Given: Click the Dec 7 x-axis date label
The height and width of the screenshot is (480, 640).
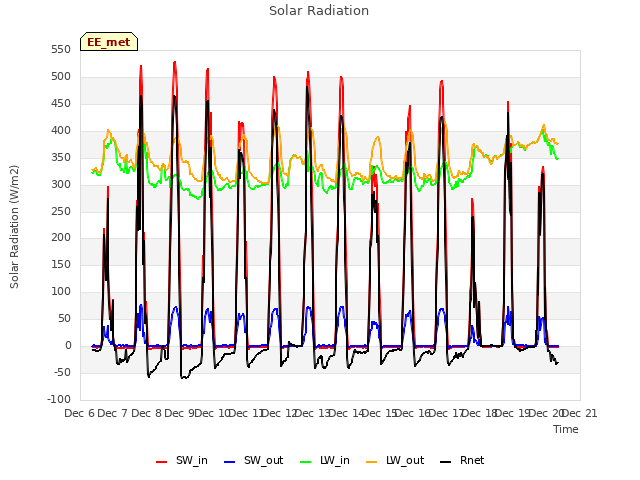Looking at the screenshot, I should point(113,413).
